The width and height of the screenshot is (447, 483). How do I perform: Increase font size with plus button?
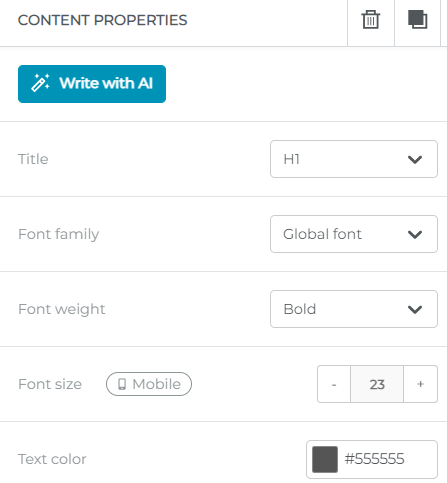tap(421, 384)
